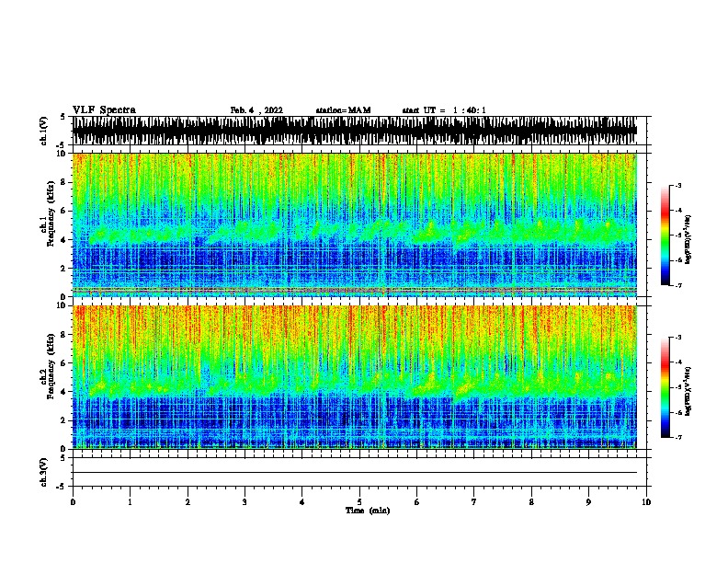Click the time axis tick label '8'
Screen dimensions: 728x563
pos(531,502)
